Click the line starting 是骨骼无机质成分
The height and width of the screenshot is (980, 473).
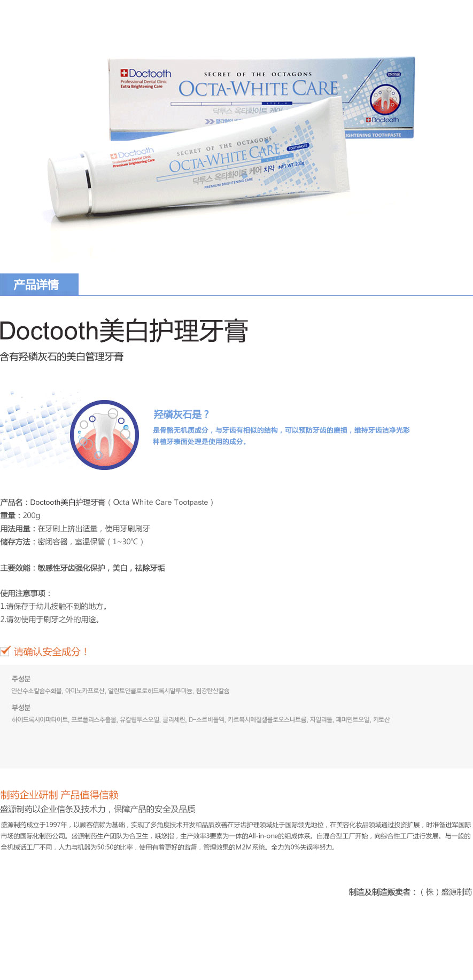(x=281, y=430)
